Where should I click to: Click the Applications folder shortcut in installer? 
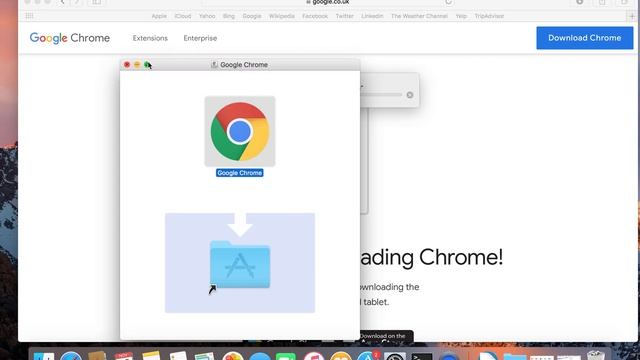coord(240,264)
